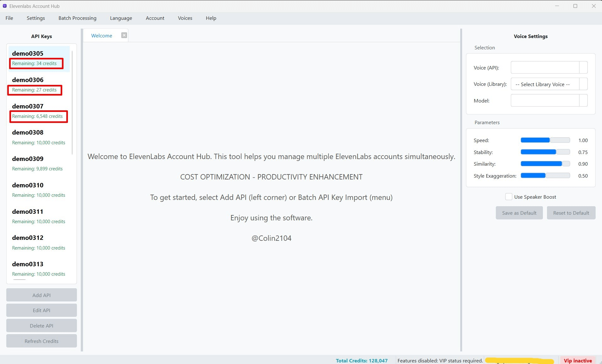This screenshot has height=364, width=602.
Task: Open the Account menu
Action: coord(155,18)
